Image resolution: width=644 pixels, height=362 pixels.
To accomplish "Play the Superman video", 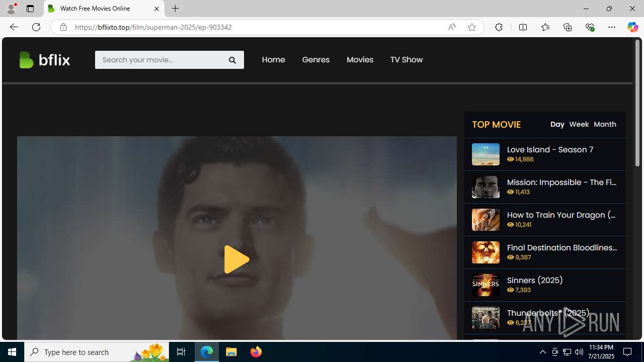I will coord(236,259).
